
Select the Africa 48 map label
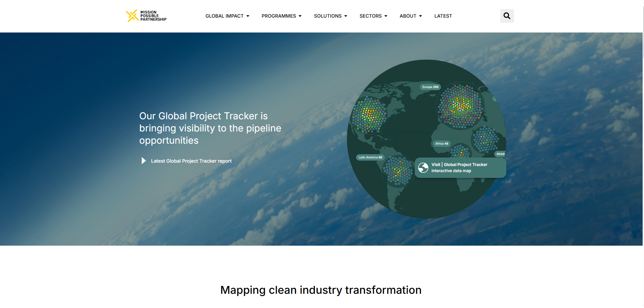[442, 144]
